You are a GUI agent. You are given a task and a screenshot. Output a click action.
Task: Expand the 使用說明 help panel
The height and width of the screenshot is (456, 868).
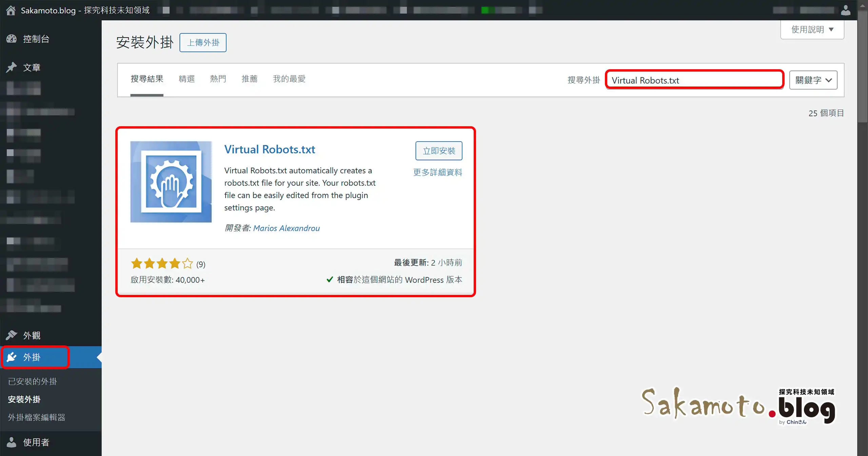coord(812,29)
